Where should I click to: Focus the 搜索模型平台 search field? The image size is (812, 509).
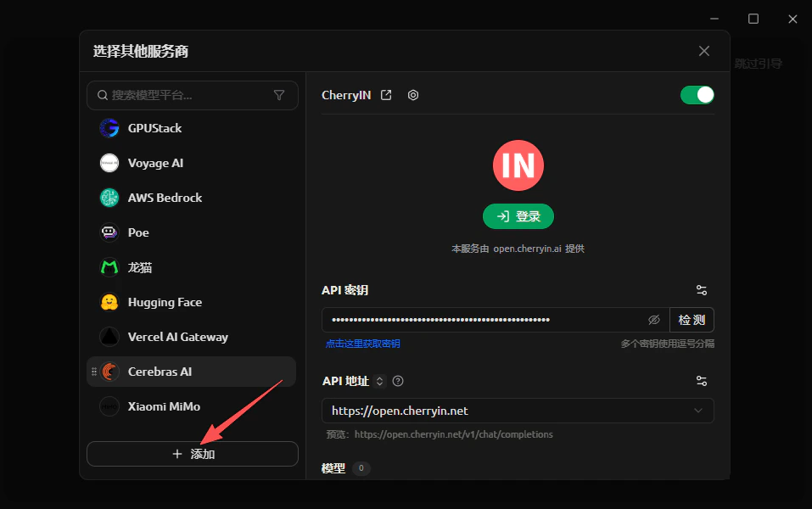click(193, 95)
